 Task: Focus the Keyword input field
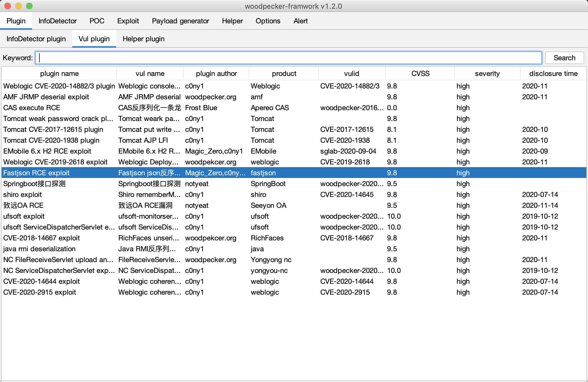288,58
